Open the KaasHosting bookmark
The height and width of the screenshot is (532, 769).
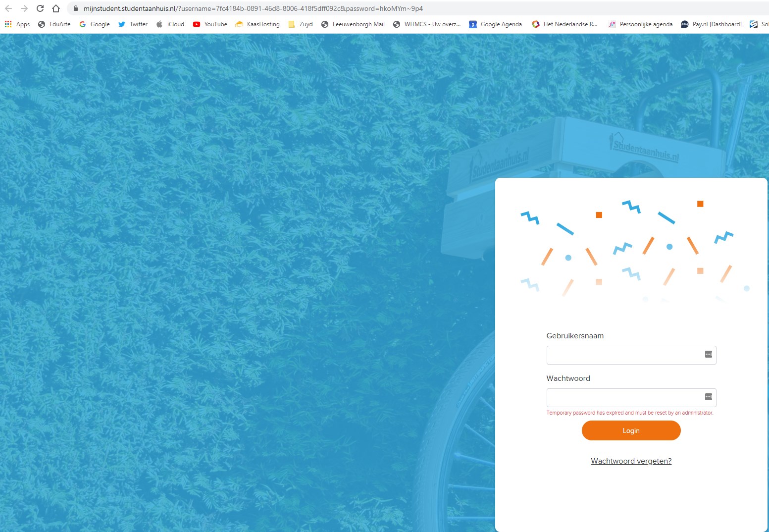[257, 24]
